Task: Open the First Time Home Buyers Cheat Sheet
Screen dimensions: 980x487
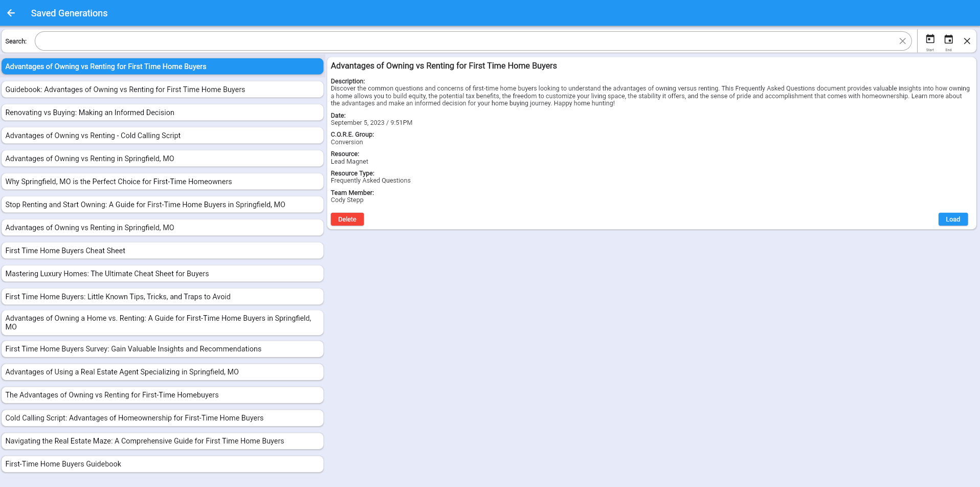Action: (162, 251)
